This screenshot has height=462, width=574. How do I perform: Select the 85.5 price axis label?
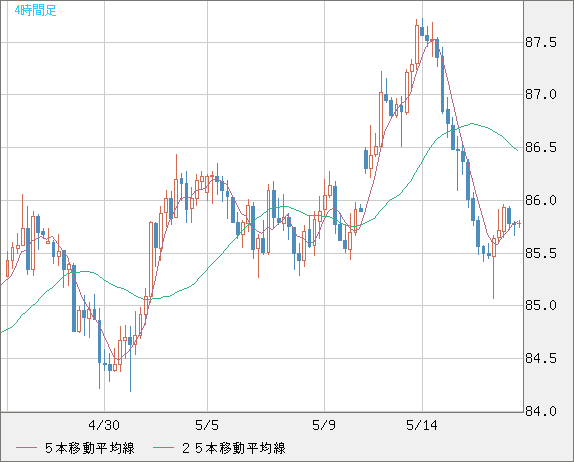(x=541, y=253)
